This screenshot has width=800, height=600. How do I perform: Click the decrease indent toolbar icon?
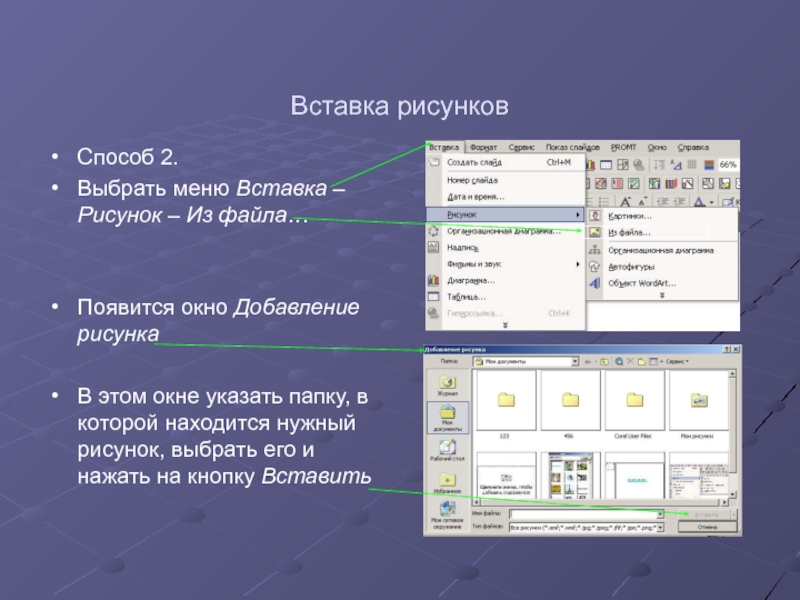coord(662,202)
